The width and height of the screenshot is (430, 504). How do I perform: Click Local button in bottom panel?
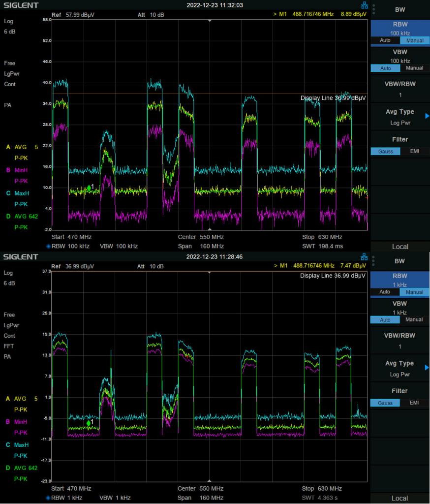click(400, 499)
